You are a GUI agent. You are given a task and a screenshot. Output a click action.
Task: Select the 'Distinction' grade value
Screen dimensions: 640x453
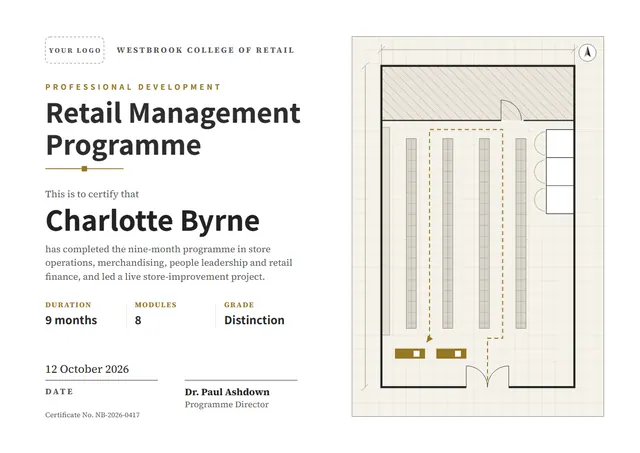point(254,320)
